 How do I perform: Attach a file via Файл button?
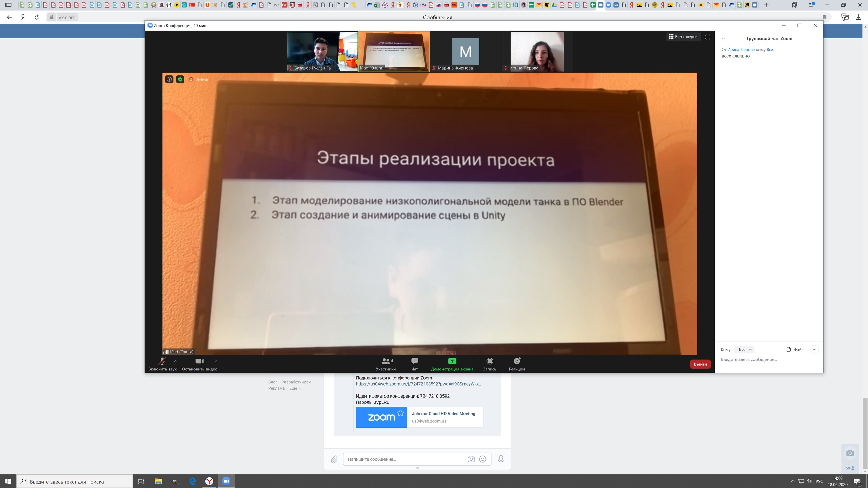coord(795,349)
